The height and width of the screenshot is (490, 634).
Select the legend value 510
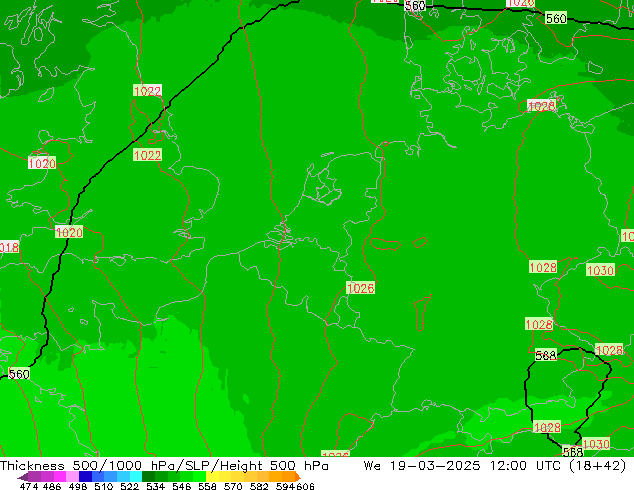coord(104,486)
